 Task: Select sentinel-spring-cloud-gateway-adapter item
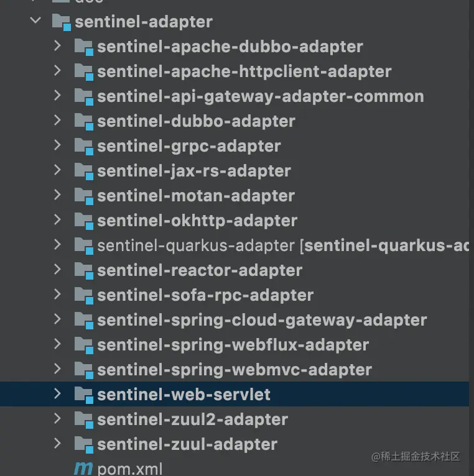click(261, 320)
